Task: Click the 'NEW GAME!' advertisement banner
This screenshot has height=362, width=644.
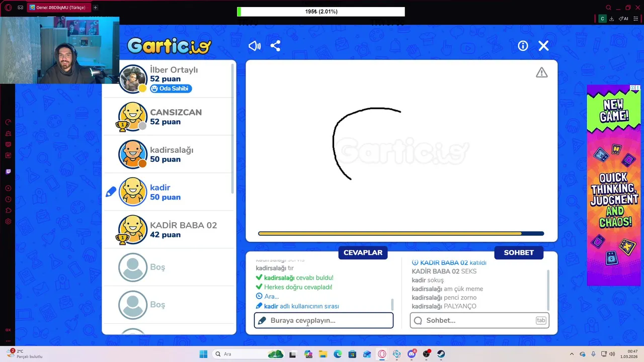Action: point(613,185)
